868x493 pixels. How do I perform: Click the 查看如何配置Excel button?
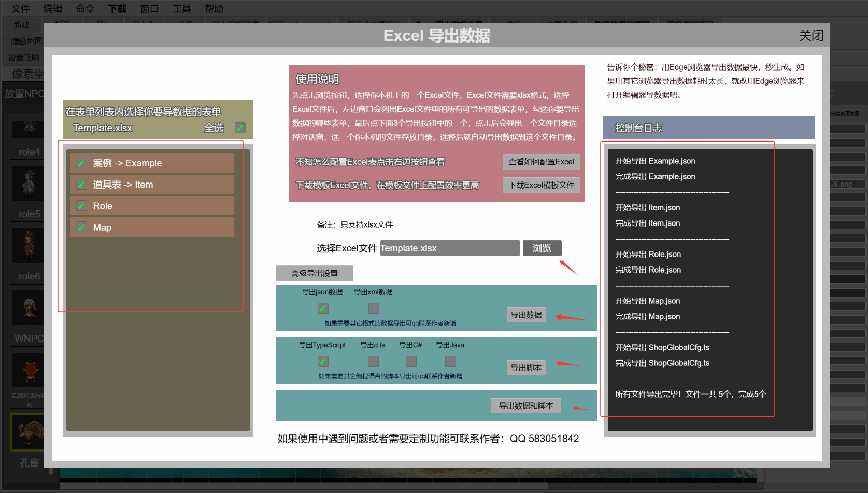click(541, 162)
